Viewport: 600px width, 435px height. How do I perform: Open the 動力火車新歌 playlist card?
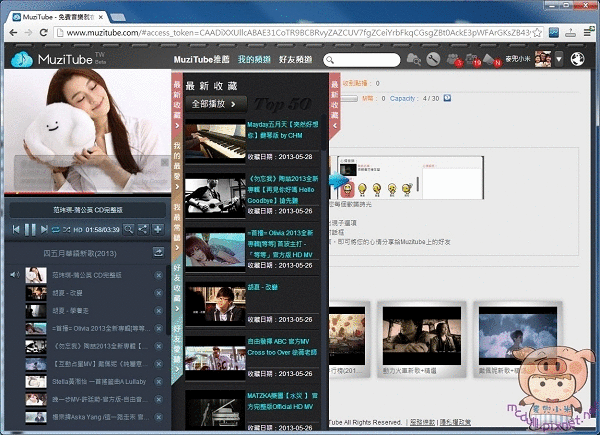tap(422, 339)
